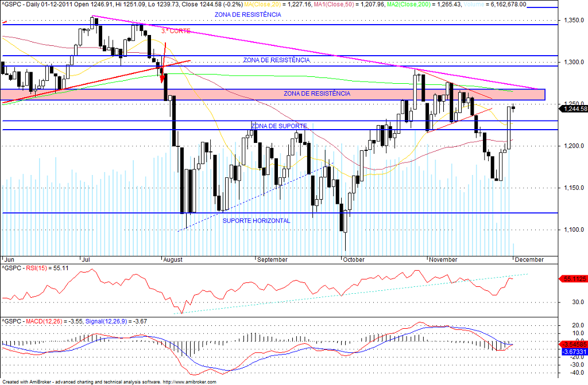Click the -30.0 MACD axis label
Viewport: 588px width, 385px height.
[x=577, y=365]
